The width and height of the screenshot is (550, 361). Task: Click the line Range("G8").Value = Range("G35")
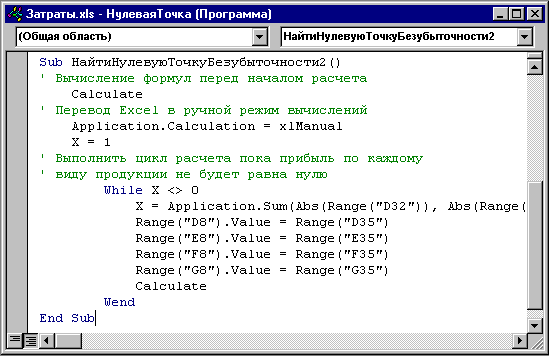pyautogui.click(x=262, y=270)
